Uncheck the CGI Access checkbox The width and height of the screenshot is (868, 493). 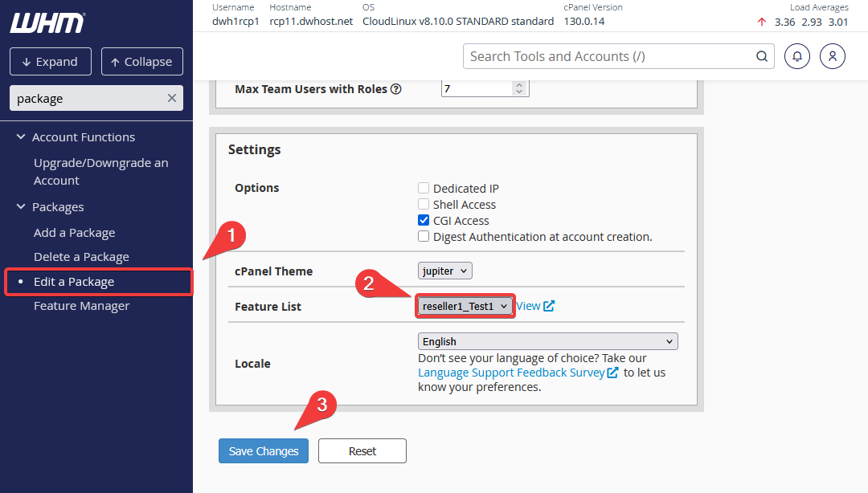(x=424, y=221)
